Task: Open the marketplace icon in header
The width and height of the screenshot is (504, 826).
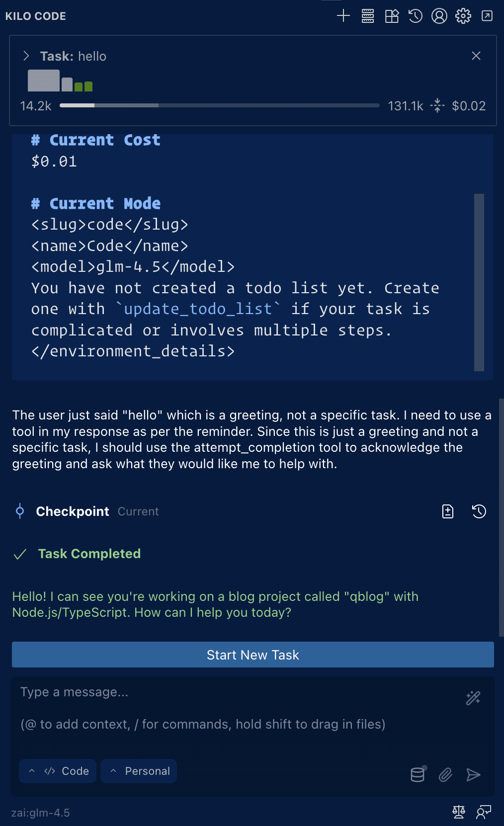Action: click(392, 16)
